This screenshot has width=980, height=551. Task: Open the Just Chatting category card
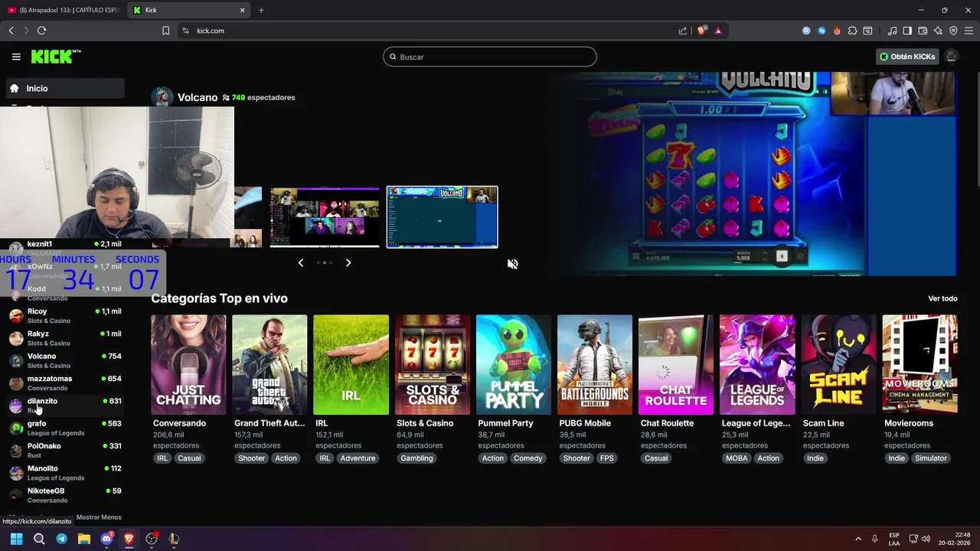(188, 364)
